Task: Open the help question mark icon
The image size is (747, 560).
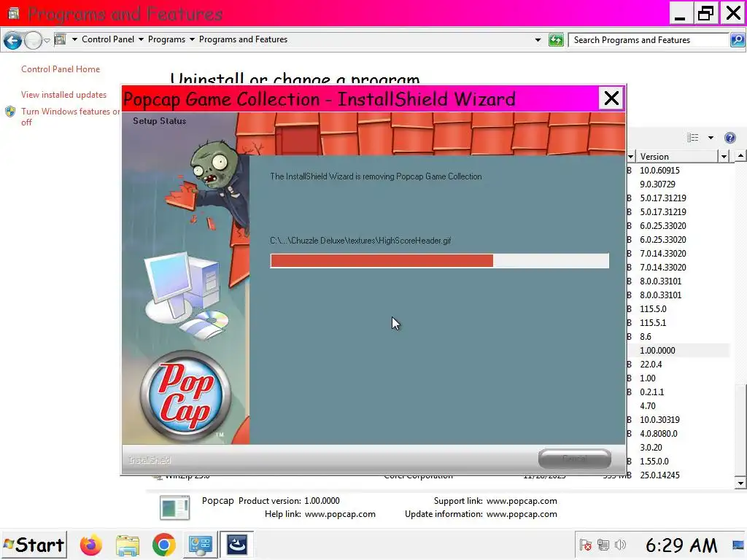Action: [x=729, y=138]
